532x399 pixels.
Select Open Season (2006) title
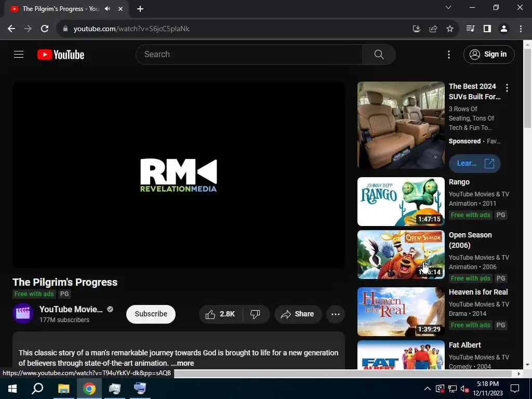(x=470, y=240)
